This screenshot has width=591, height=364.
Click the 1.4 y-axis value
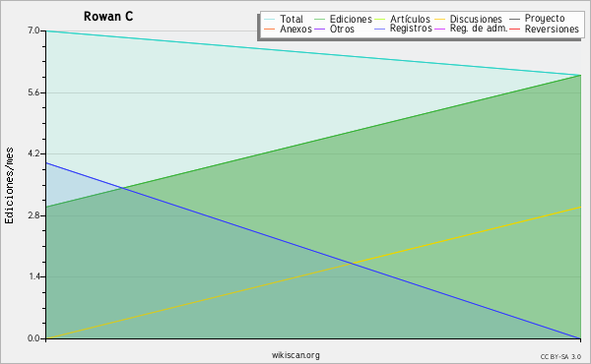tap(34, 276)
